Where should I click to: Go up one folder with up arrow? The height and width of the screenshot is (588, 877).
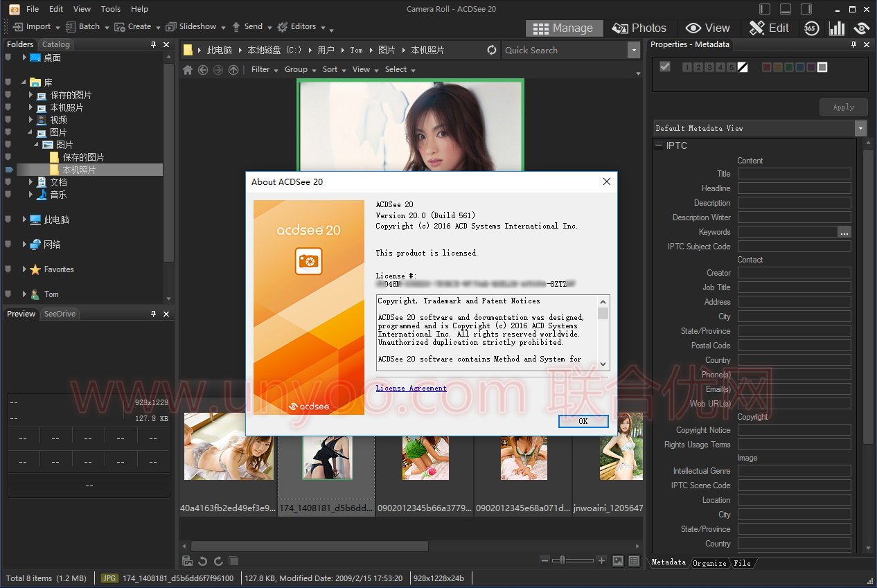(x=233, y=69)
